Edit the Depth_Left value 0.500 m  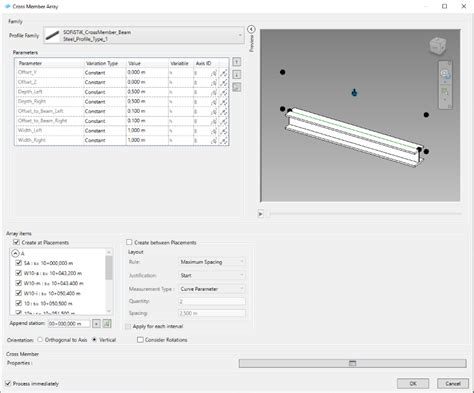coord(147,92)
